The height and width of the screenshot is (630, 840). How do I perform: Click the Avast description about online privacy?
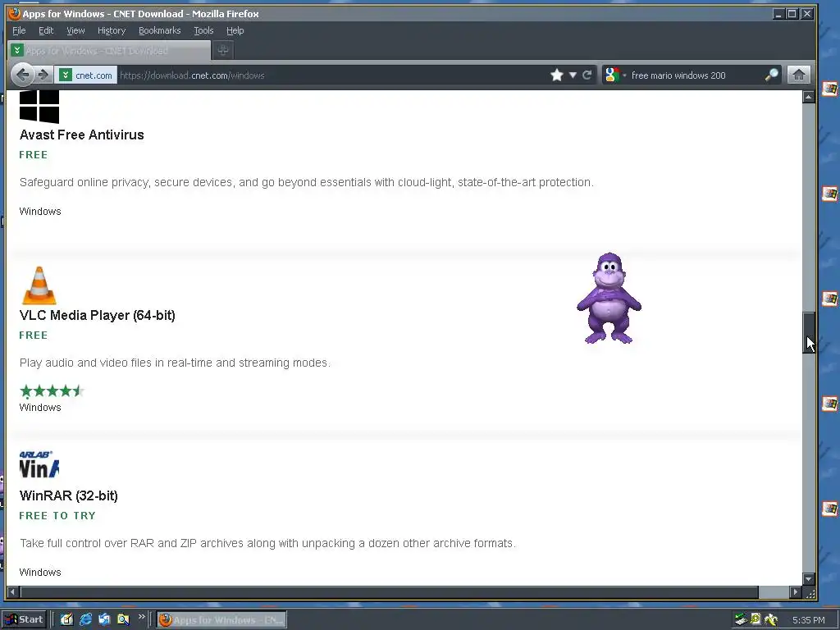tap(307, 183)
